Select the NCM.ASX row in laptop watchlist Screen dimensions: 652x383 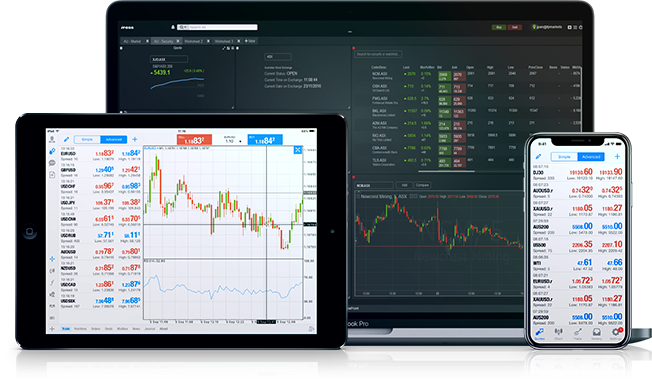(468, 76)
